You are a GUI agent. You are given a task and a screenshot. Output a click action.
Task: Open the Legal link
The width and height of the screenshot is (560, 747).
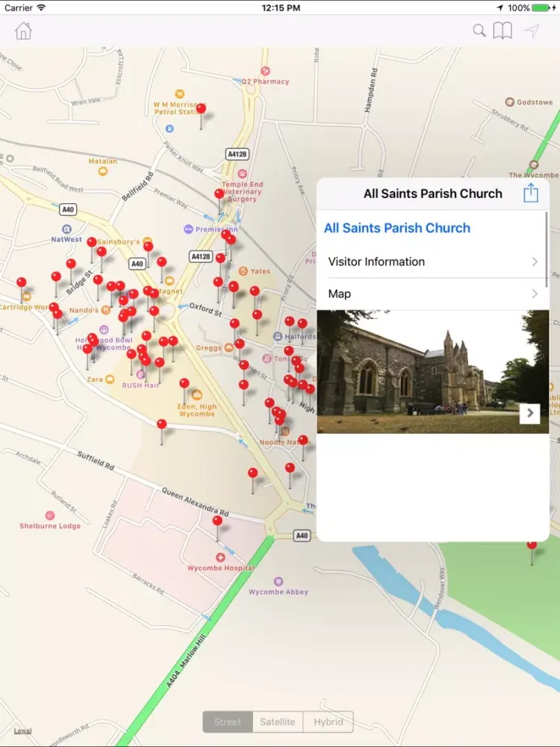coord(22,731)
